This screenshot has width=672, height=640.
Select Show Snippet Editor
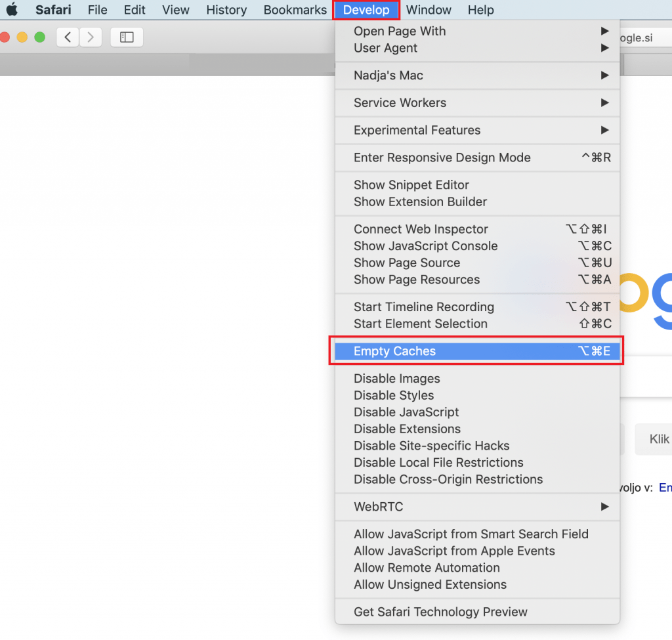coord(478,184)
